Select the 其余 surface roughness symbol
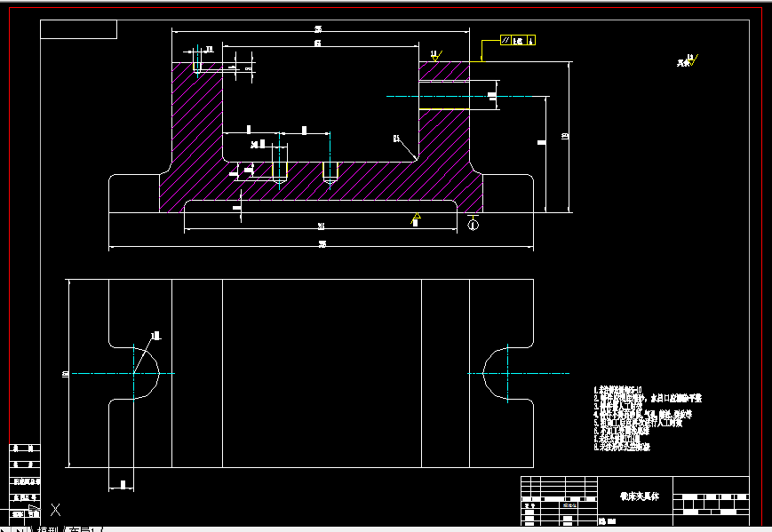Image resolution: width=772 pixels, height=532 pixels. click(x=688, y=60)
